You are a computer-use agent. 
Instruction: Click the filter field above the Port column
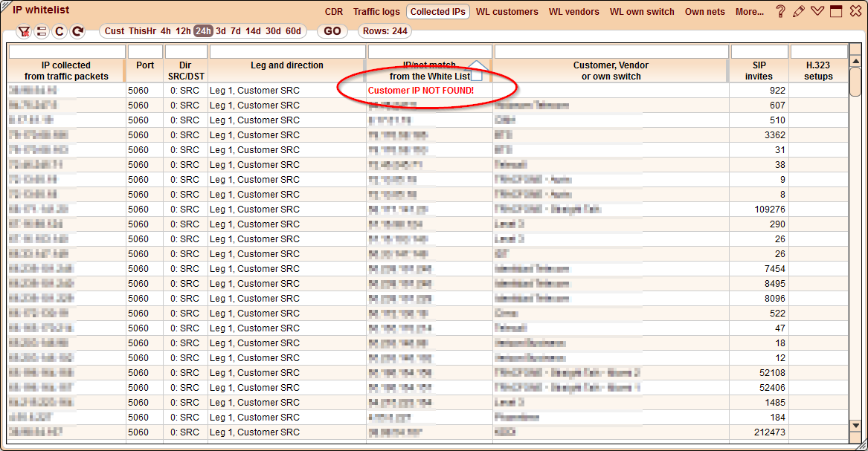coord(145,51)
